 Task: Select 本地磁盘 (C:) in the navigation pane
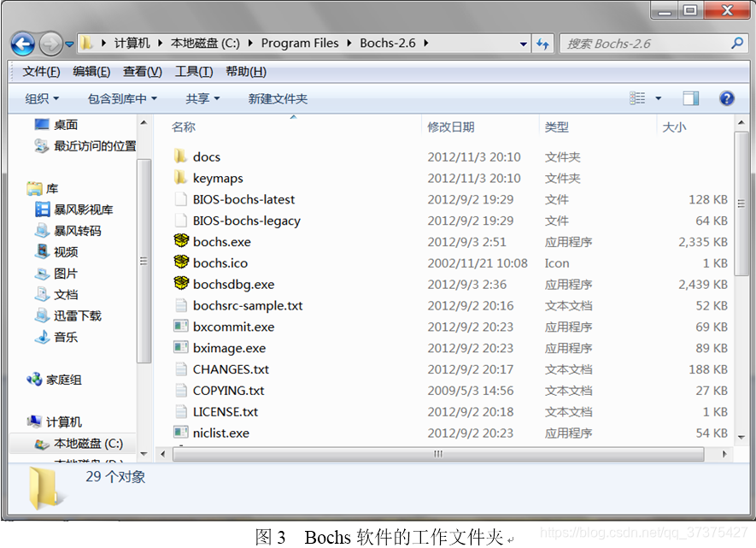(79, 444)
